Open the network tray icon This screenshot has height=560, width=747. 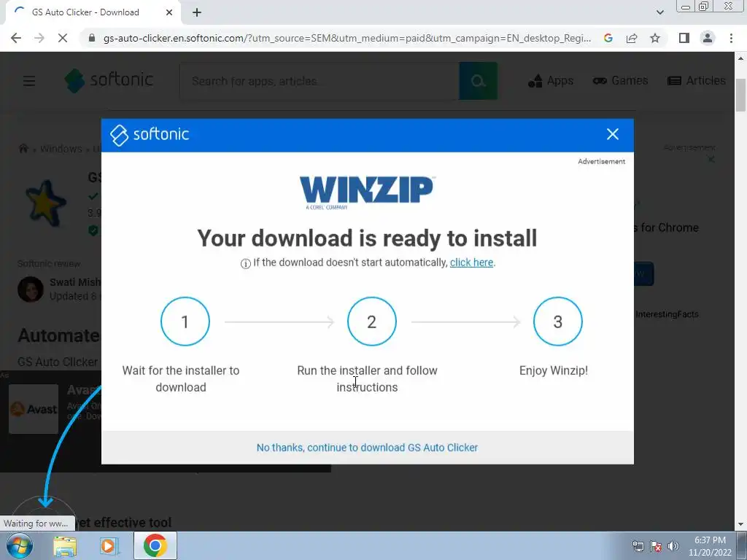638,546
